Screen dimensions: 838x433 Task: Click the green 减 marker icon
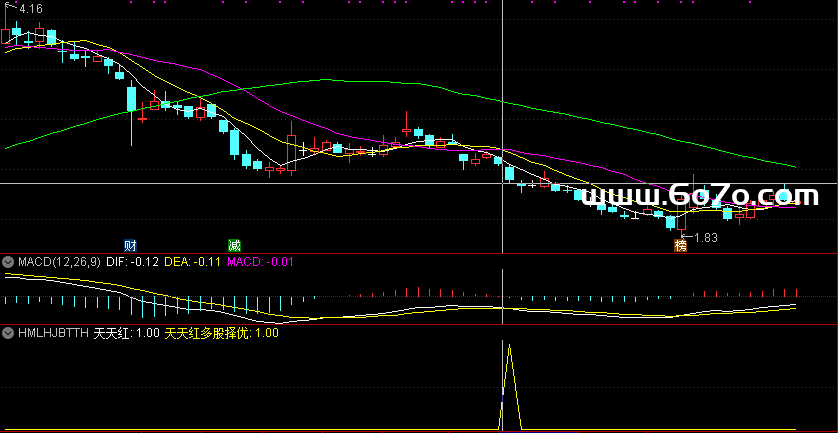click(234, 245)
